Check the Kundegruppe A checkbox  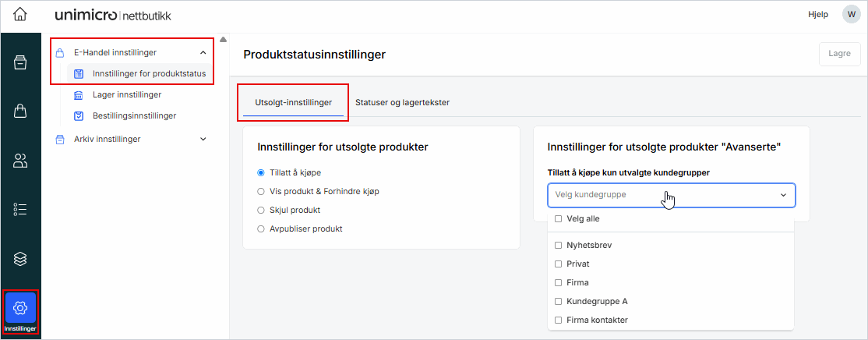[558, 301]
